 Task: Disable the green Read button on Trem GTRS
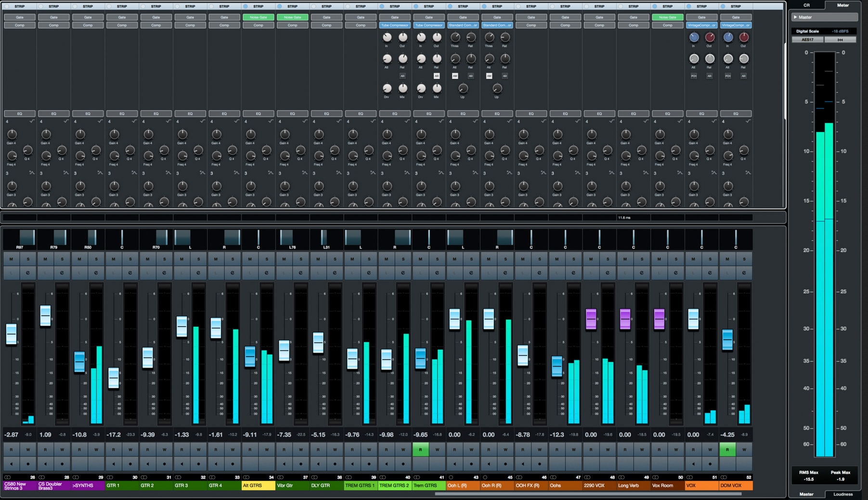[420, 449]
